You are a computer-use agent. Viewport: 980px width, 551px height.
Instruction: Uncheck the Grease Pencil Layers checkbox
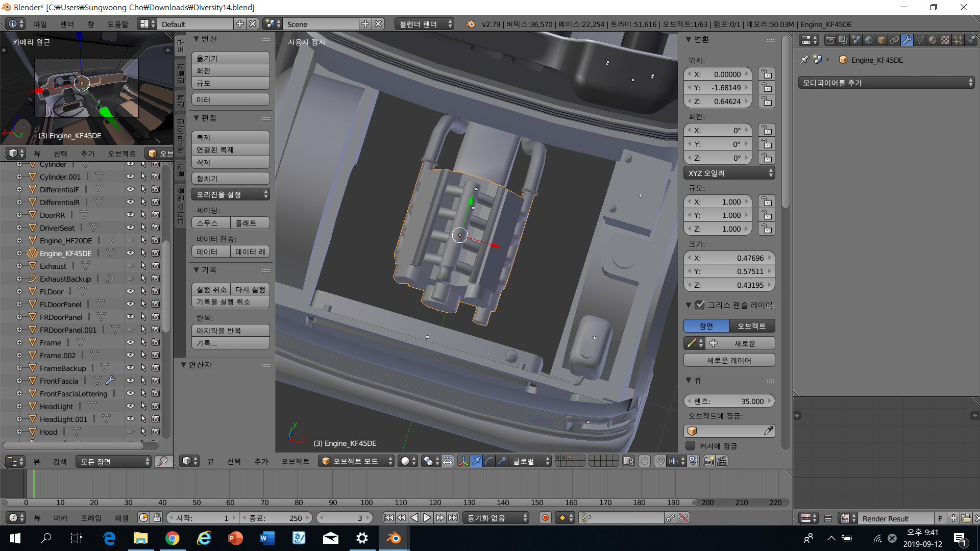pos(700,305)
